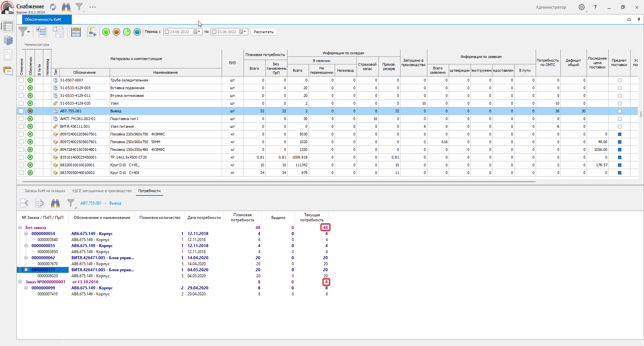Open 'УДСЕ запущенные в производство' tab
The width and height of the screenshot is (644, 346).
(x=102, y=191)
